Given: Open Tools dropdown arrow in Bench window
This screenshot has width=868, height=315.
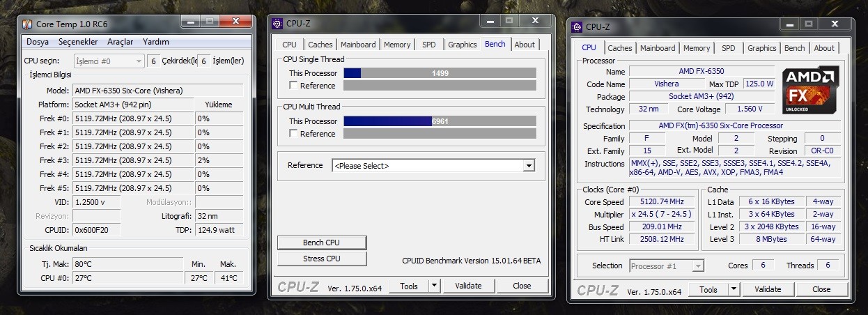Looking at the screenshot, I should point(434,286).
